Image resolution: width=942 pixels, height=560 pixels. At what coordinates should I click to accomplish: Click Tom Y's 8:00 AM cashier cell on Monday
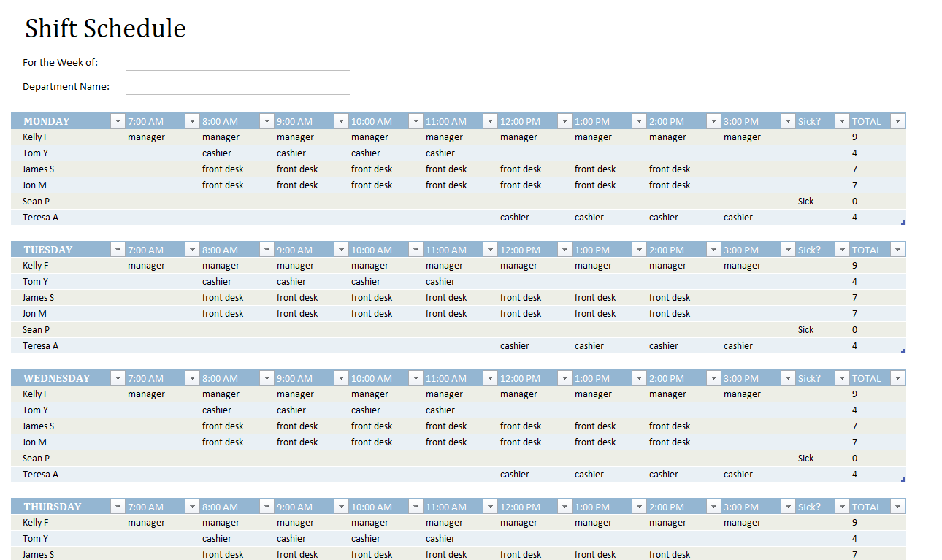217,153
